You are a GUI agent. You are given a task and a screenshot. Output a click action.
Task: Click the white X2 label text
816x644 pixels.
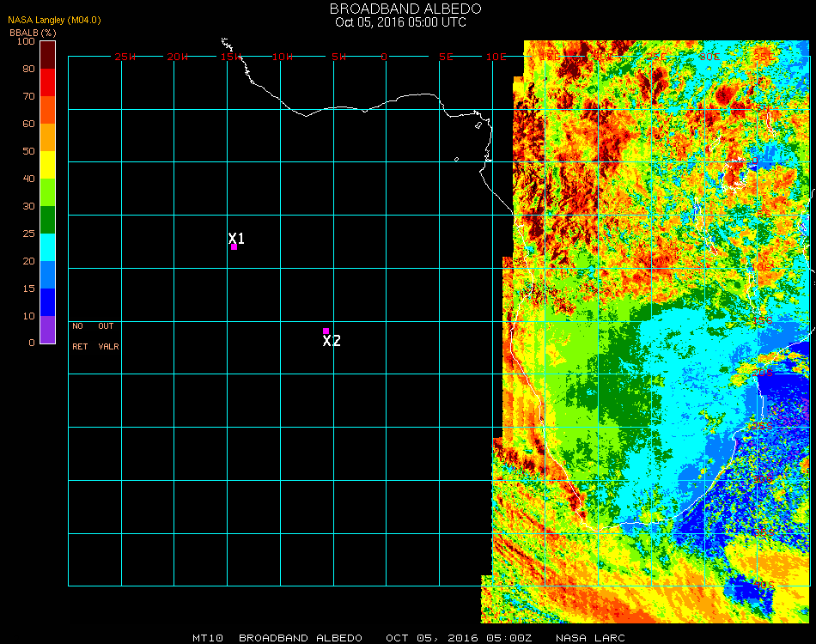[332, 341]
